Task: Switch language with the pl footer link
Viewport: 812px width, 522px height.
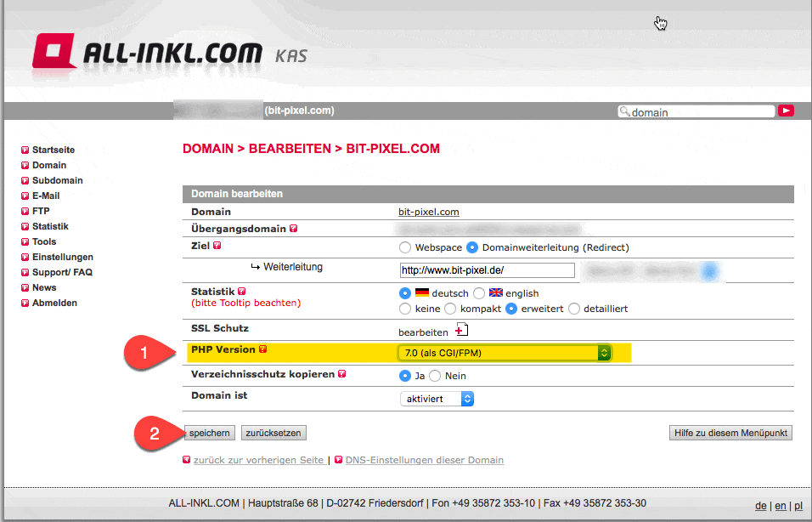Action: (798, 506)
